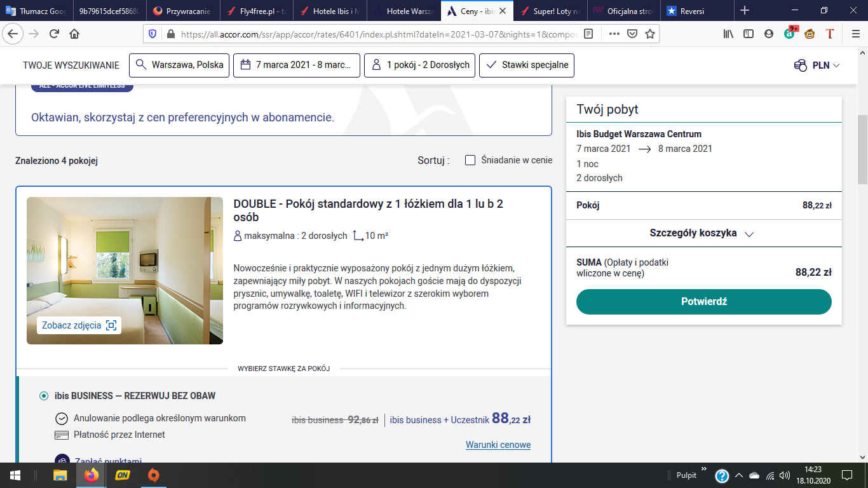868x488 pixels.
Task: Open page actions three-dot menu
Action: 614,34
